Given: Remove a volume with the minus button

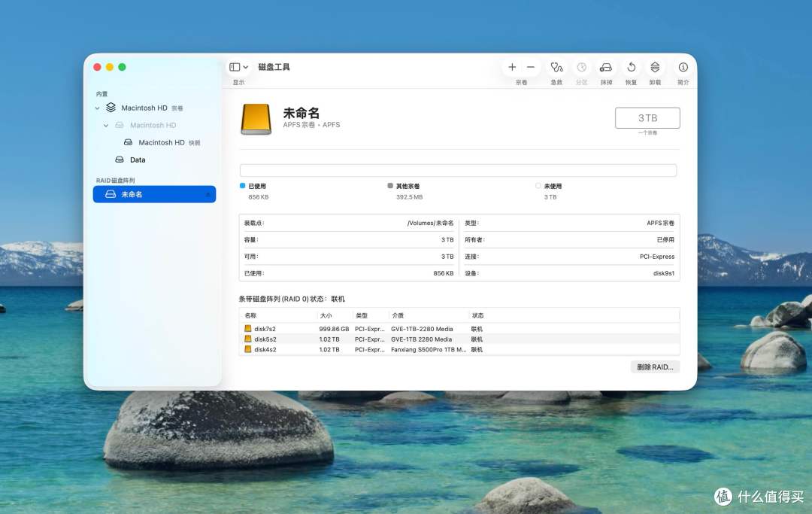Looking at the screenshot, I should [531, 67].
